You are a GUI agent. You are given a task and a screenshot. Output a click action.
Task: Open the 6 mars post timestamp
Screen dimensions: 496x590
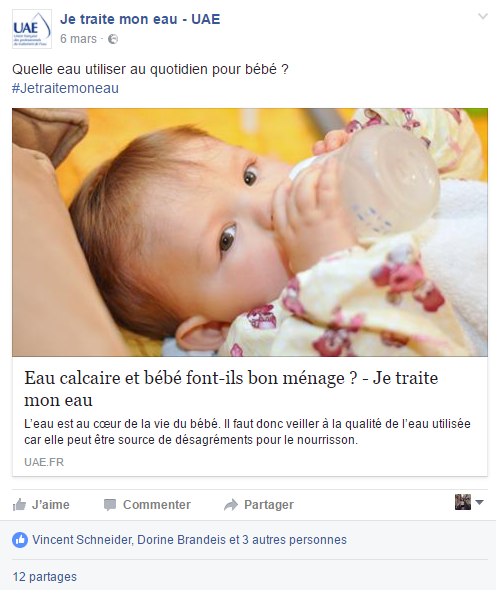pos(78,39)
